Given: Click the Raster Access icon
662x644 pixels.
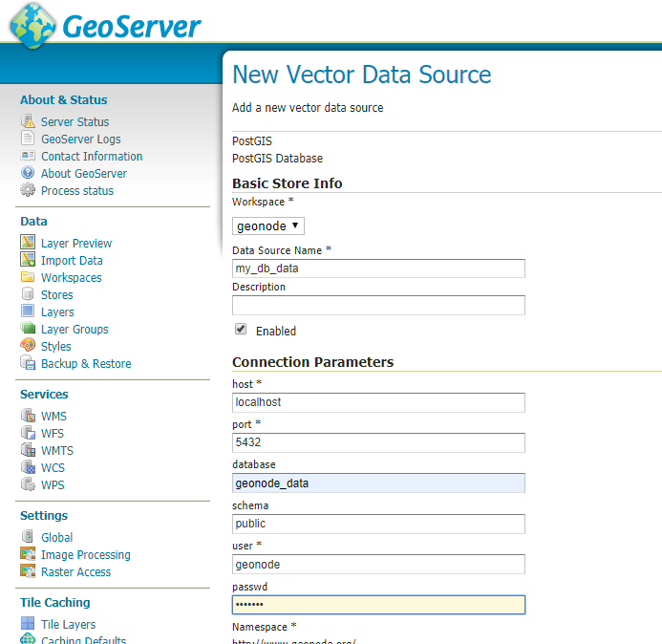Looking at the screenshot, I should pyautogui.click(x=28, y=571).
